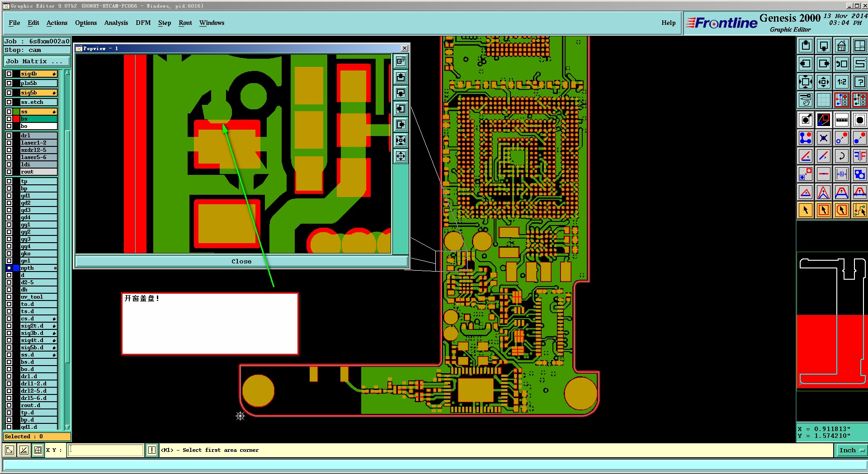The image size is (868, 474).
Task: Click the red color swatch of bs layer
Action: click(x=17, y=119)
